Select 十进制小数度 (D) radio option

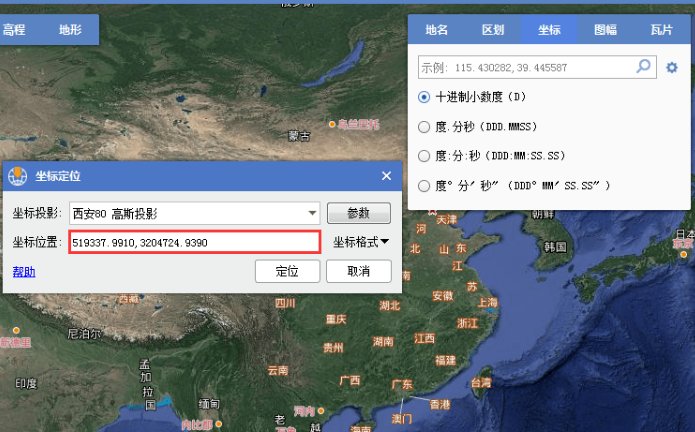424,97
